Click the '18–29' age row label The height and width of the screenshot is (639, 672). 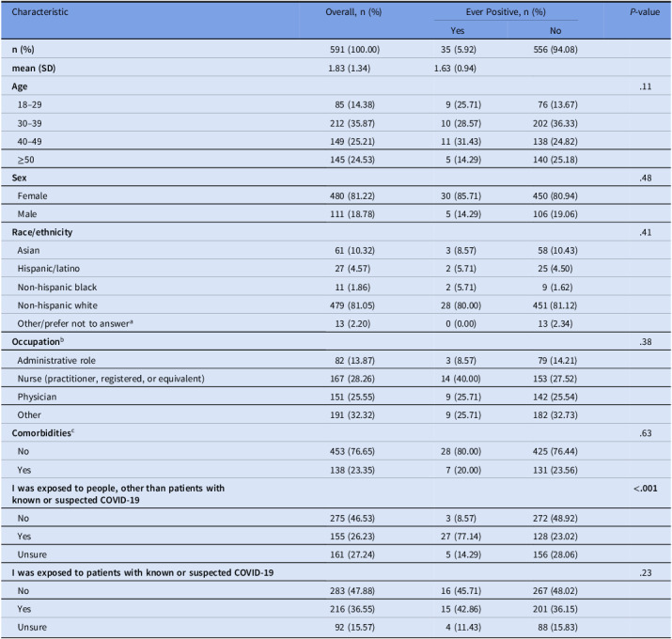(x=29, y=104)
